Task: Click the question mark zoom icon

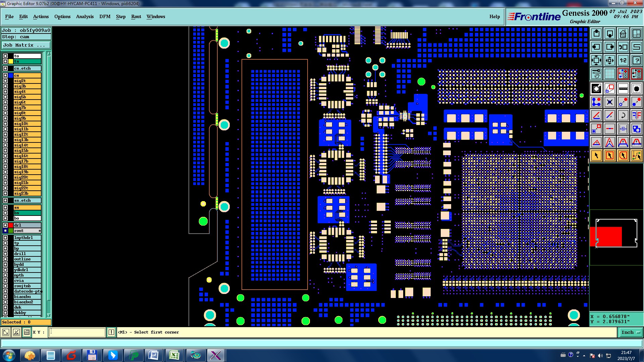Action: coord(636,60)
